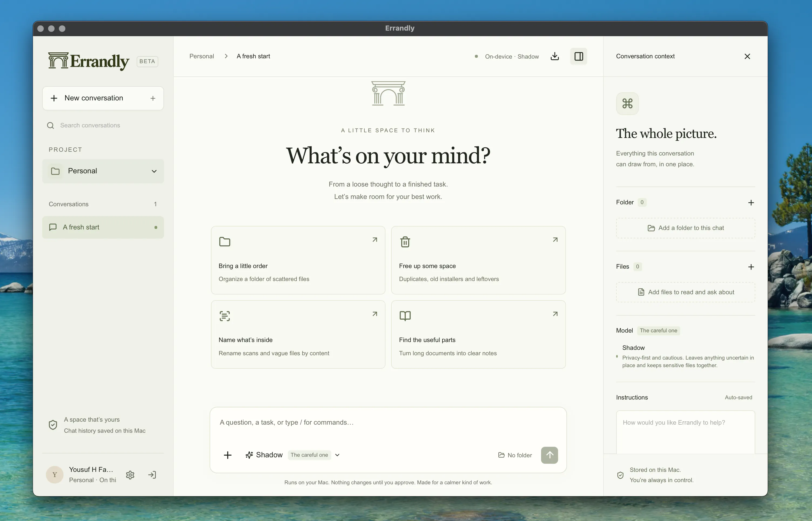Open the 'A fresh start' conversation

click(x=103, y=227)
